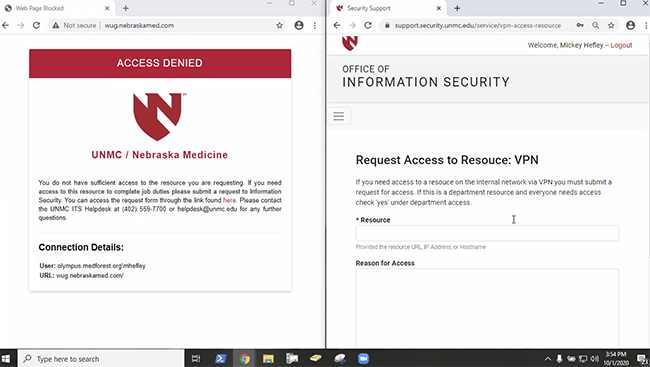Open profile icon in right Chrome window
Image resolution: width=650 pixels, height=367 pixels.
pos(631,25)
